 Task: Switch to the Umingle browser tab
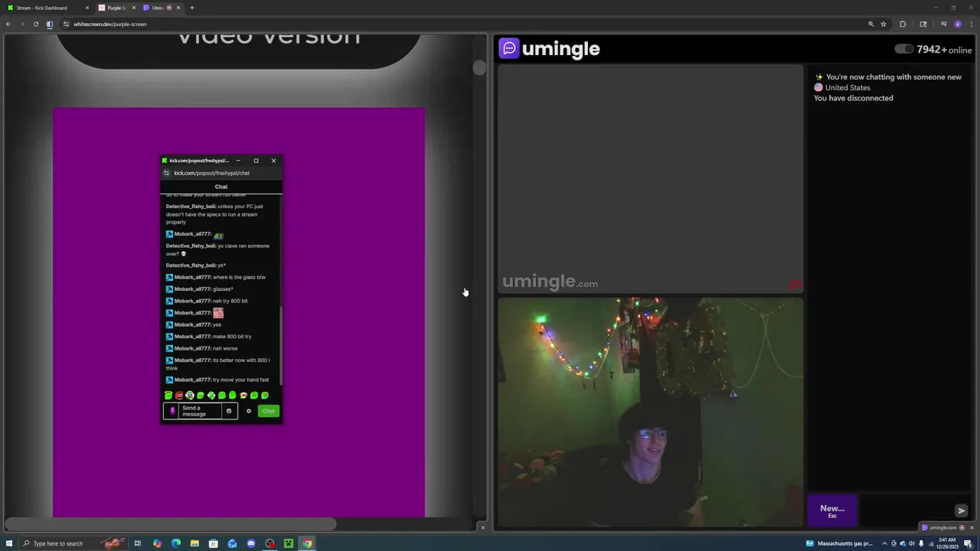click(x=161, y=8)
